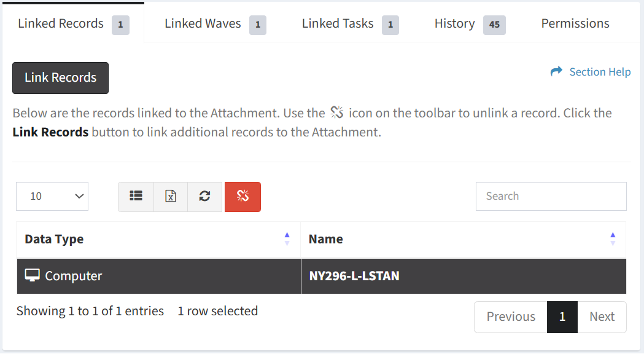Export table to Excel file icon
The width and height of the screenshot is (644, 354).
click(x=171, y=197)
